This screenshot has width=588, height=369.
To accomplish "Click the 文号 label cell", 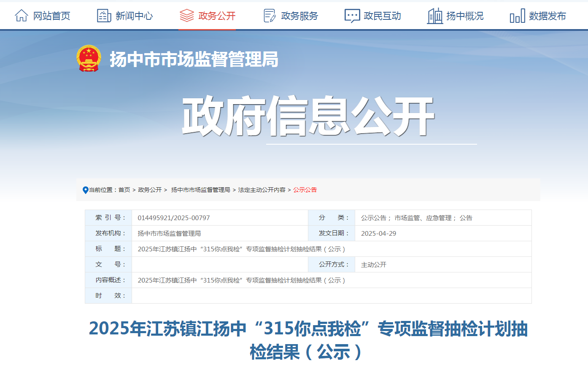I will (108, 264).
